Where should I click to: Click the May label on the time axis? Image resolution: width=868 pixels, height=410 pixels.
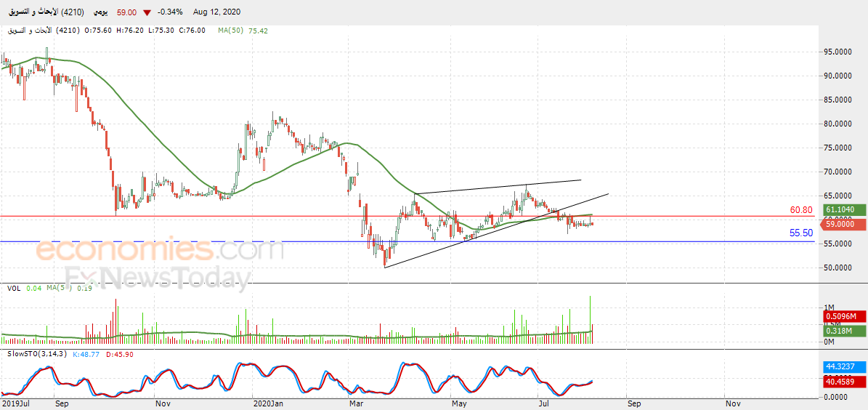click(458, 402)
